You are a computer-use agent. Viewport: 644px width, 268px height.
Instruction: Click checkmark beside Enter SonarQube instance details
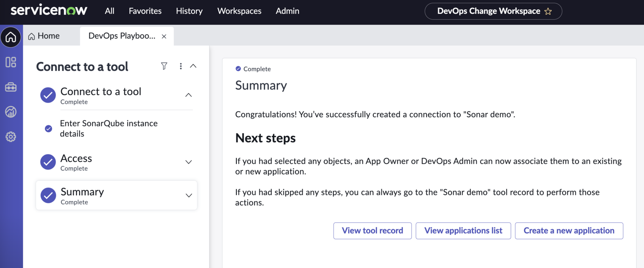point(48,128)
